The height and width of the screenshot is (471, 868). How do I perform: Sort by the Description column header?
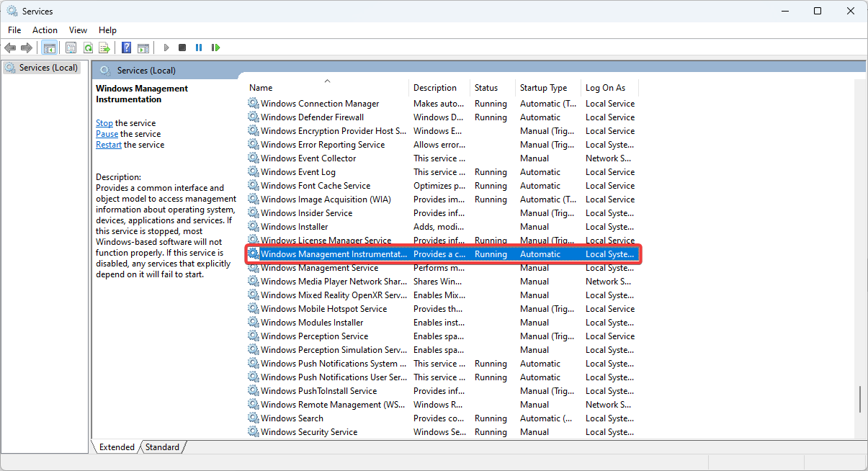tap(439, 88)
